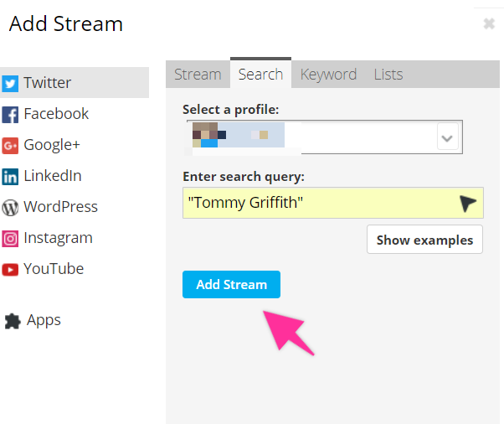
Task: Choose the LinkedIn icon
Action: tap(11, 176)
